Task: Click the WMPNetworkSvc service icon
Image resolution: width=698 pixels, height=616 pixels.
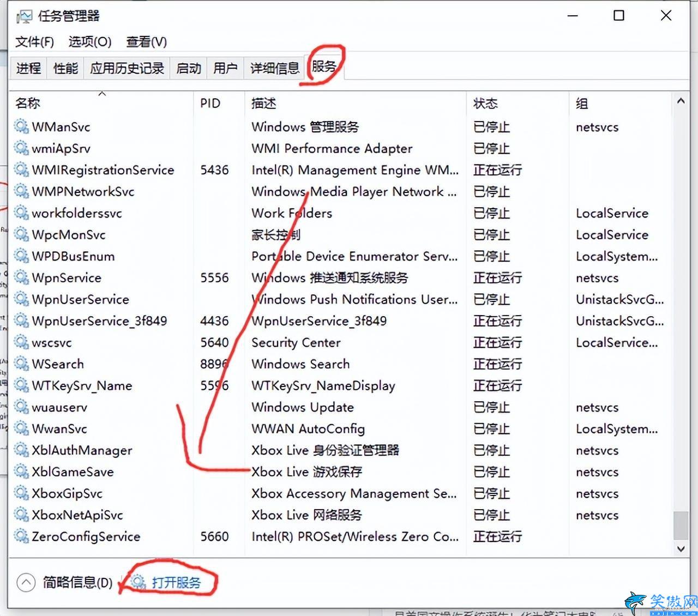Action: pyautogui.click(x=21, y=191)
